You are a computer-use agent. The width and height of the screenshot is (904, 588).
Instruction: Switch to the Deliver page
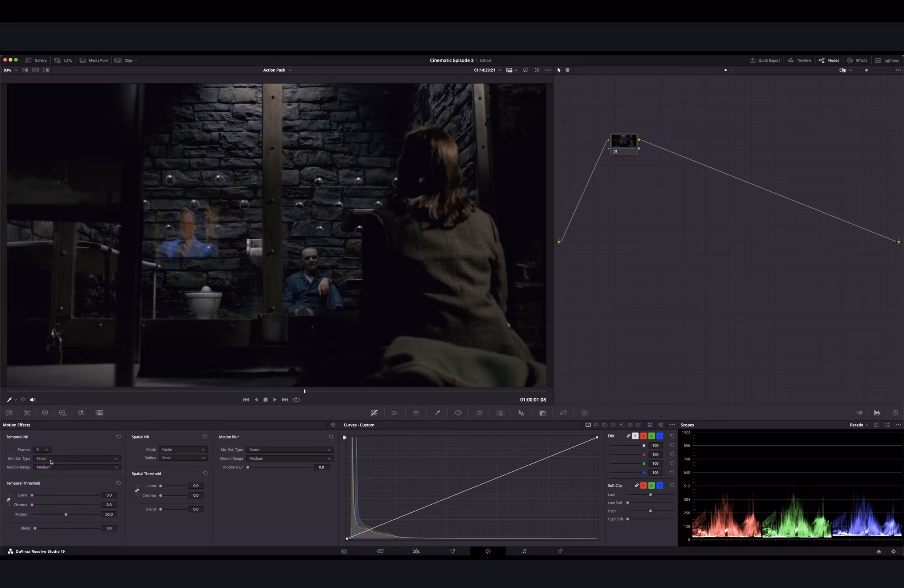[560, 551]
